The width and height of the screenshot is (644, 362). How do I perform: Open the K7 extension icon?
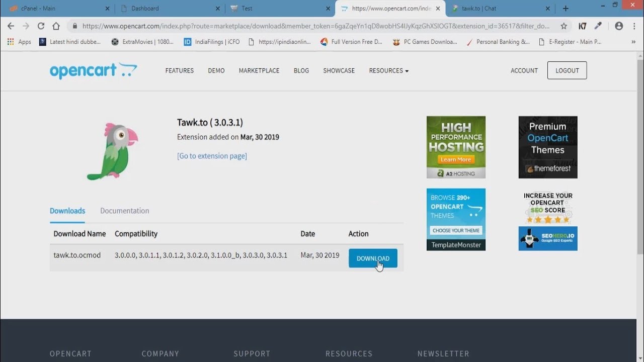point(582,26)
